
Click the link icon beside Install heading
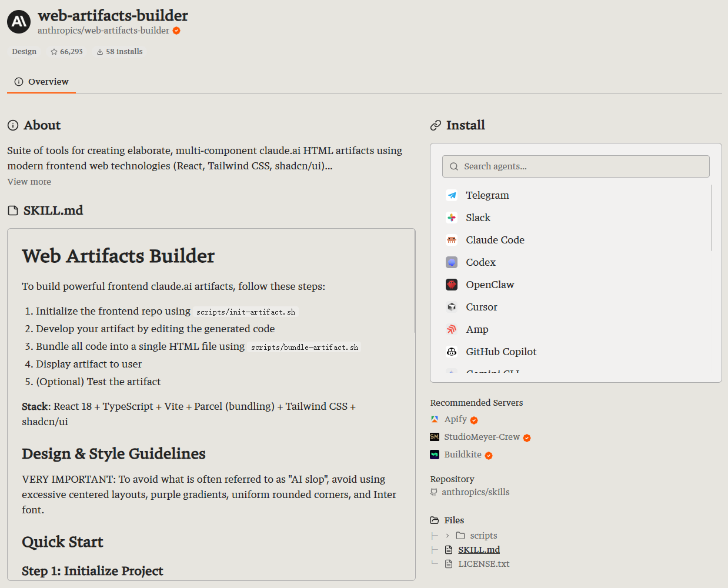[x=436, y=125]
